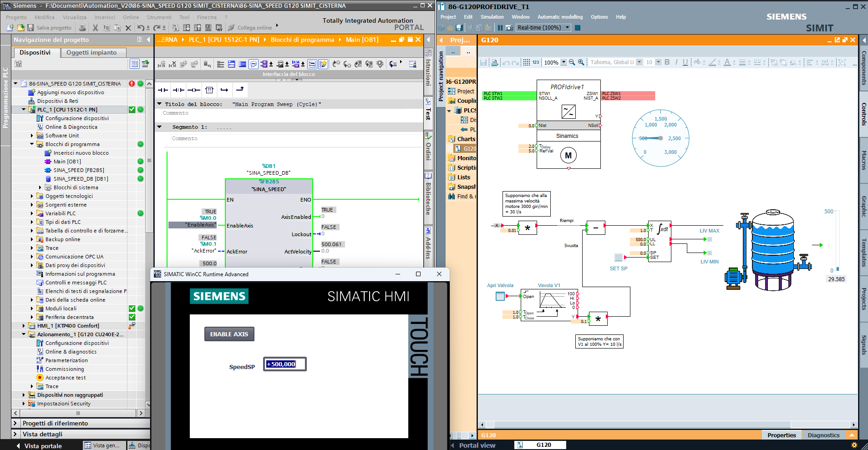Expand the Oggetti tecnologici node
Screen dimensions: 868x450
(32, 196)
